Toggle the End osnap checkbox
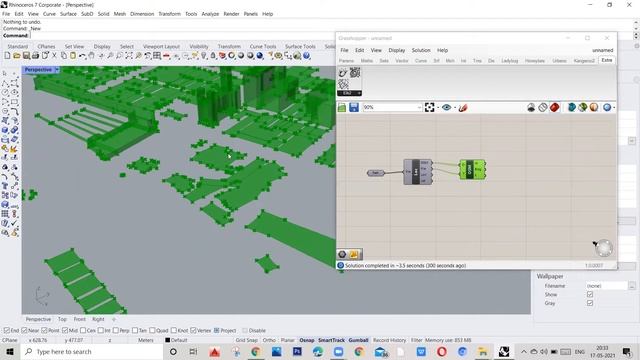The image size is (640, 360). coord(7,330)
